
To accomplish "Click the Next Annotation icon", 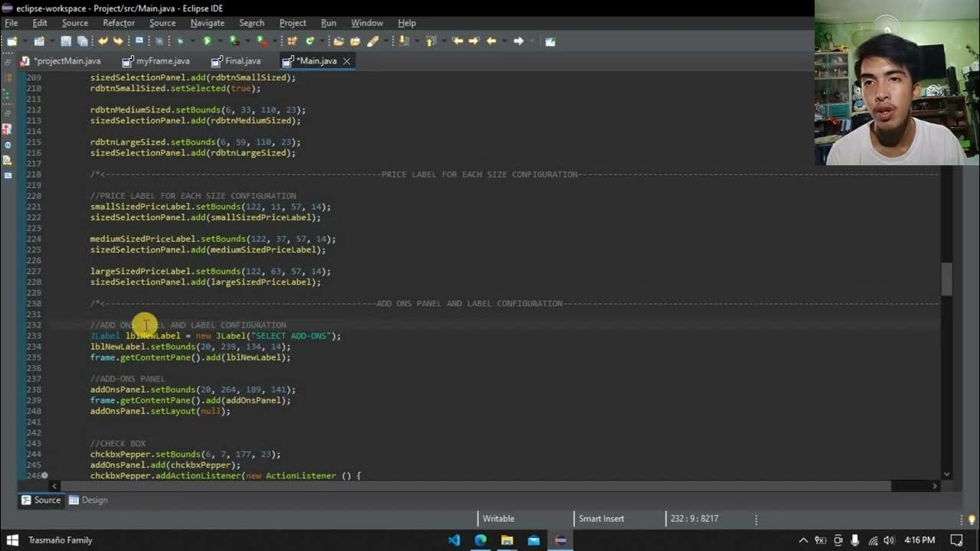I will point(402,41).
